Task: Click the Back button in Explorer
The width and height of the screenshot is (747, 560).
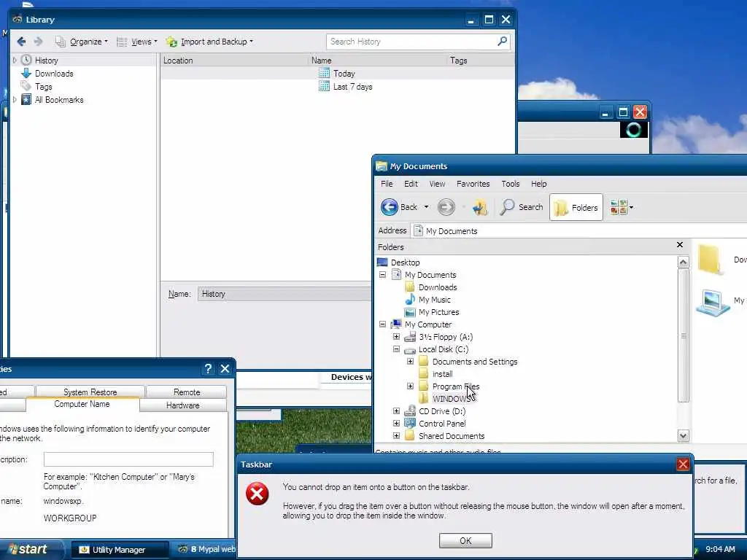Action: pos(399,207)
